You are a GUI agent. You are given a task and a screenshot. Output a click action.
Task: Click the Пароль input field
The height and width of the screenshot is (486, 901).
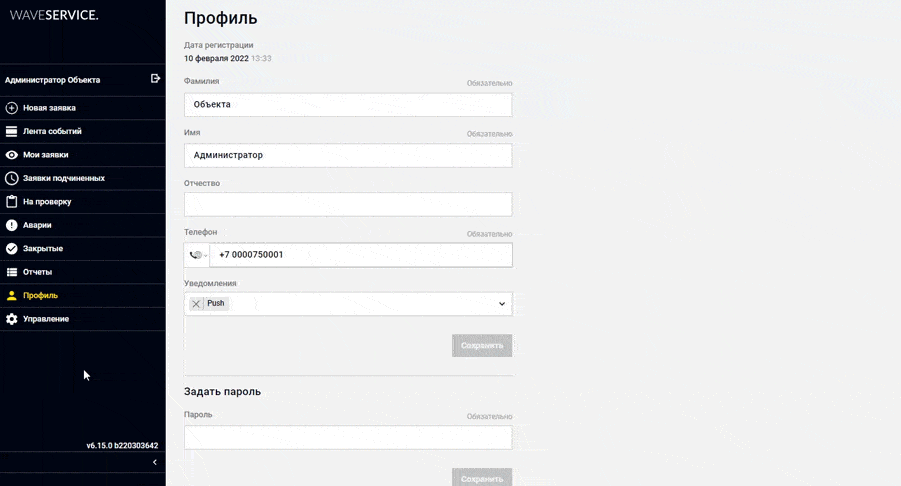(x=348, y=437)
